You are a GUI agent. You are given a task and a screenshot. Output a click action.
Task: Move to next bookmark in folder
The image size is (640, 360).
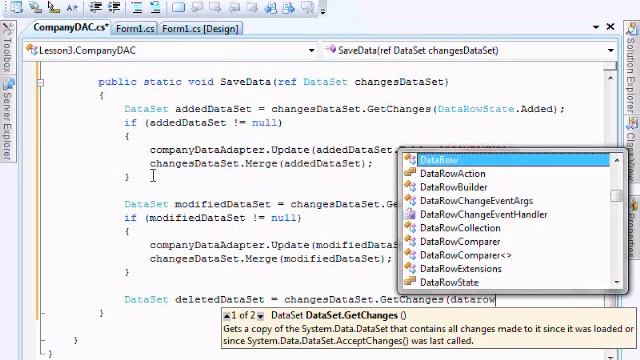click(x=252, y=7)
